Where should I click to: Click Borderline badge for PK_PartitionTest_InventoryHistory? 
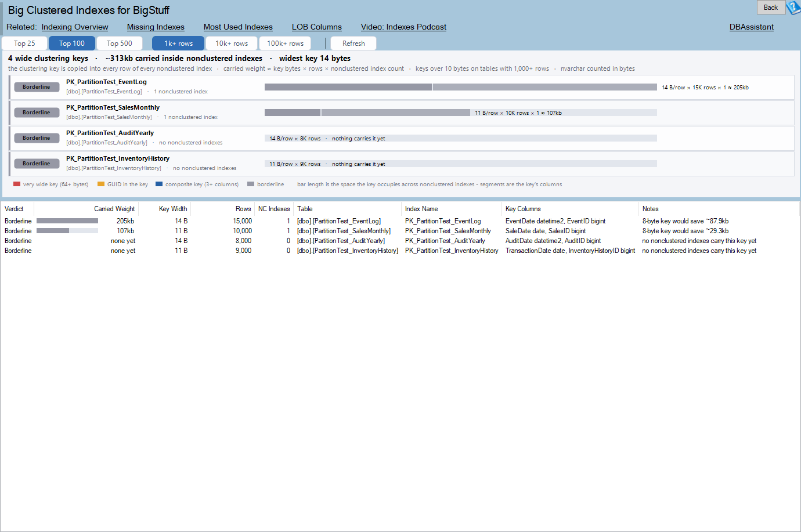(37, 164)
